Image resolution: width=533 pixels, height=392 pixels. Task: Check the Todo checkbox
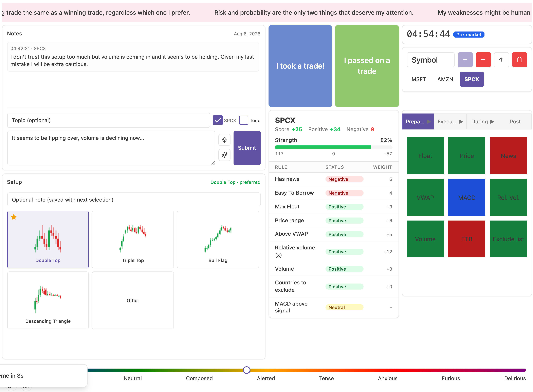pos(243,120)
